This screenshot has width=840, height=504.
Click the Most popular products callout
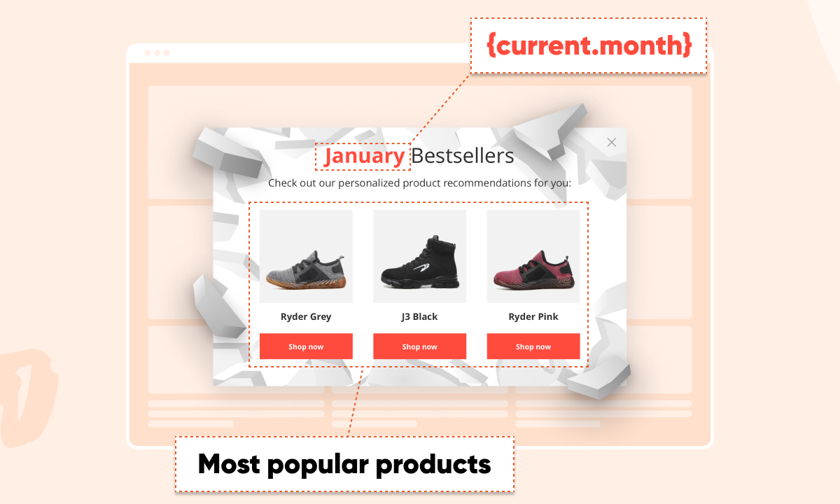tap(344, 464)
